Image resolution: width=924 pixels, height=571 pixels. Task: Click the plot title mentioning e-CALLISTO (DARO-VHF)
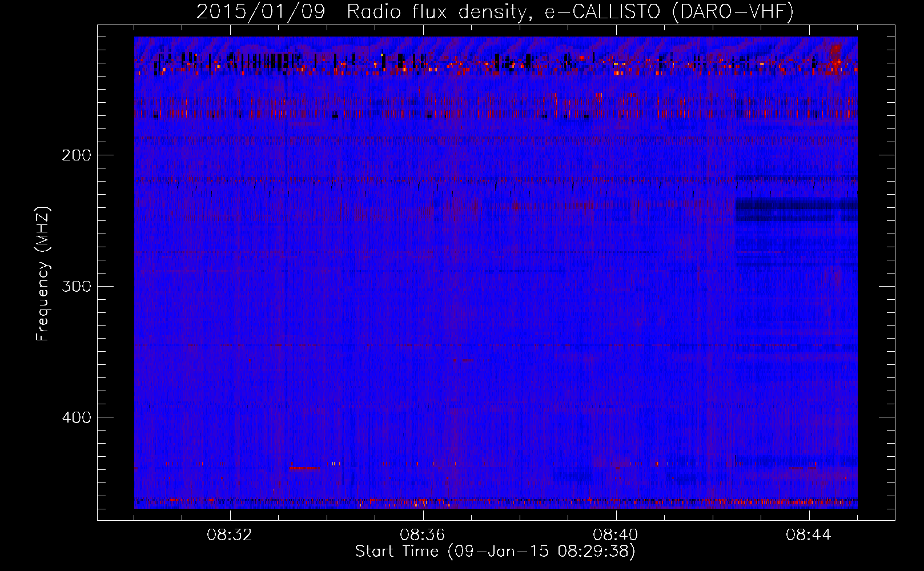pyautogui.click(x=495, y=11)
